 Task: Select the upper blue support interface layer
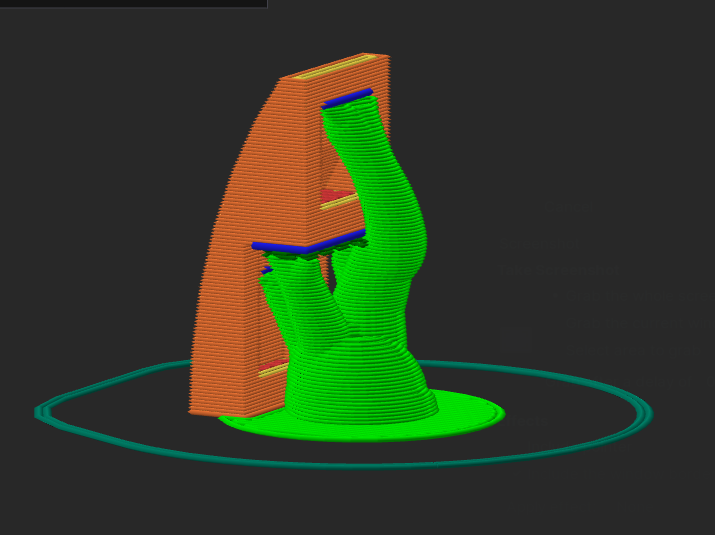point(347,99)
